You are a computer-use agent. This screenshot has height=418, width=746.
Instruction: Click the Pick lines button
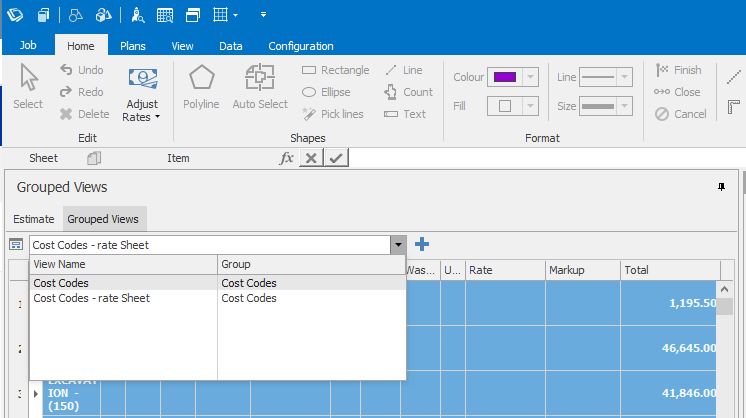[335, 114]
